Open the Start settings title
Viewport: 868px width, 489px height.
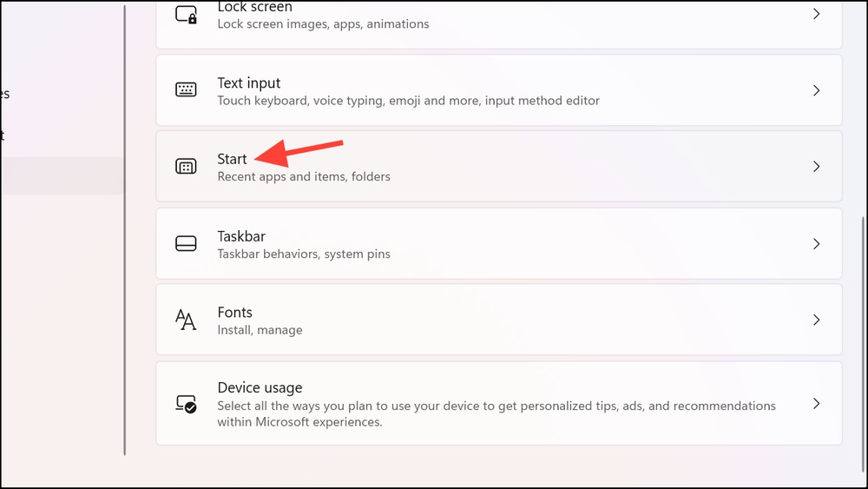click(x=232, y=159)
